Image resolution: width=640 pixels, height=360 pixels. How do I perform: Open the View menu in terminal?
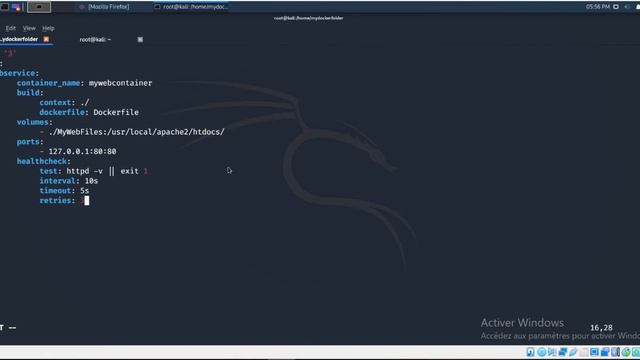click(29, 28)
